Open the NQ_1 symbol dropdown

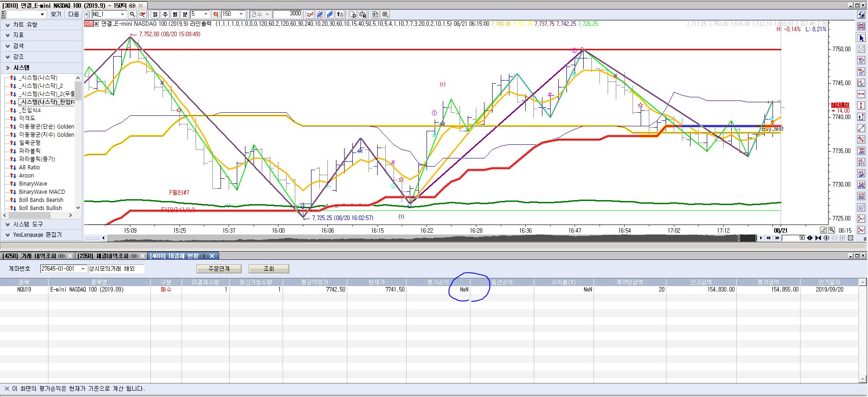tap(122, 14)
